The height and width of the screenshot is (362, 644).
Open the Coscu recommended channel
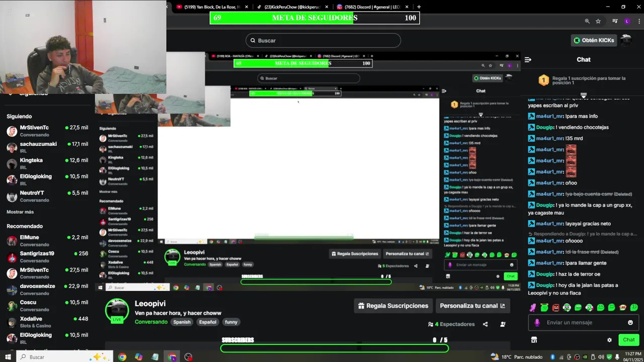(x=47, y=306)
